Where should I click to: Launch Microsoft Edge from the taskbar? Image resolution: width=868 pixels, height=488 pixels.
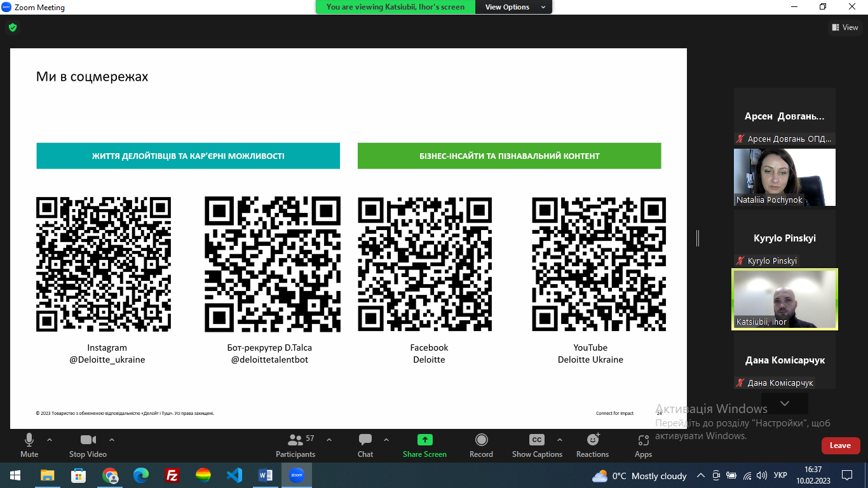pos(140,475)
